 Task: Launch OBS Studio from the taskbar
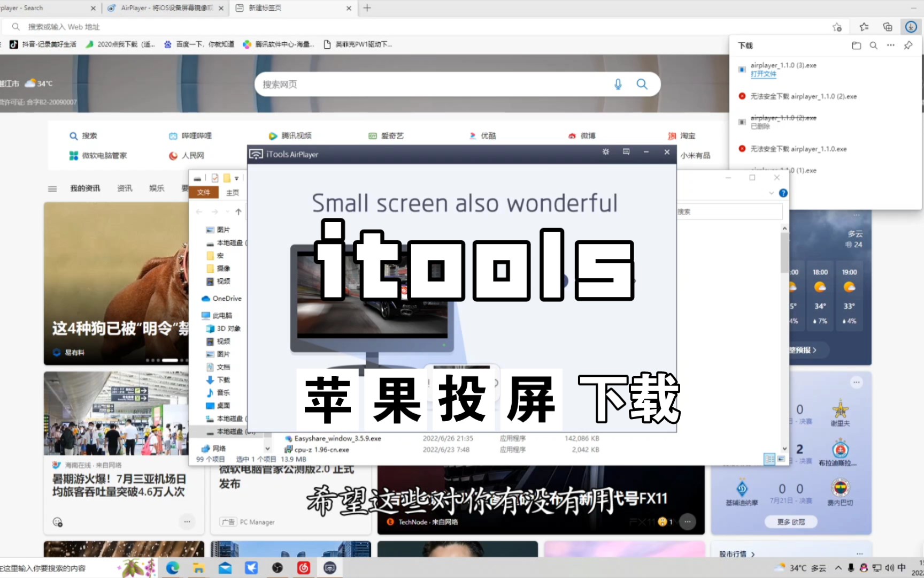pos(278,568)
